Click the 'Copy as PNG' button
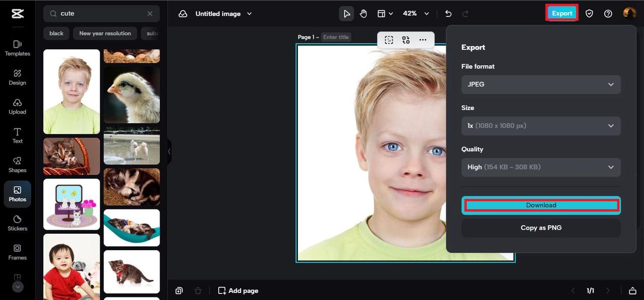 (x=541, y=228)
